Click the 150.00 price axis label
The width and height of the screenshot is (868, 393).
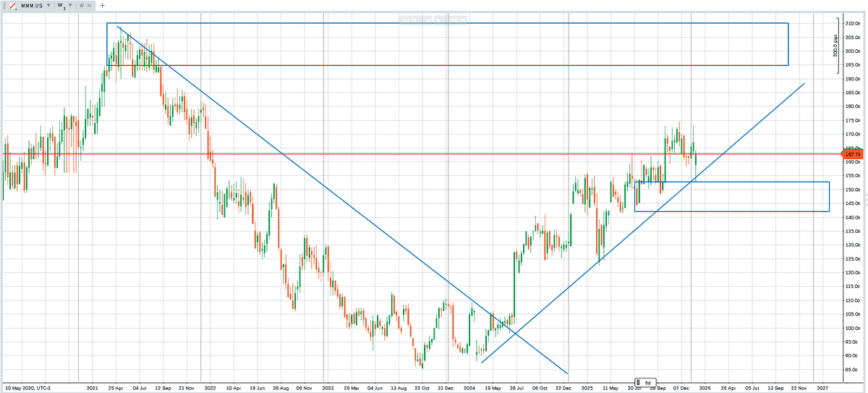(852, 190)
